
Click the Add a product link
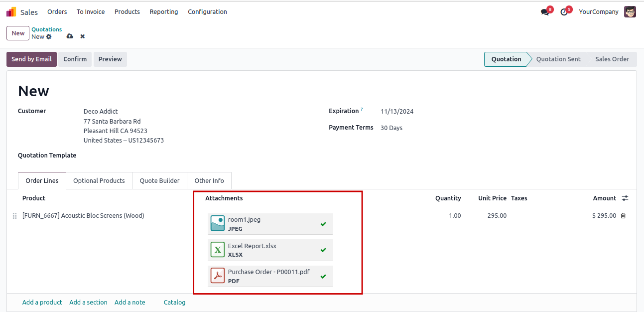click(x=42, y=303)
